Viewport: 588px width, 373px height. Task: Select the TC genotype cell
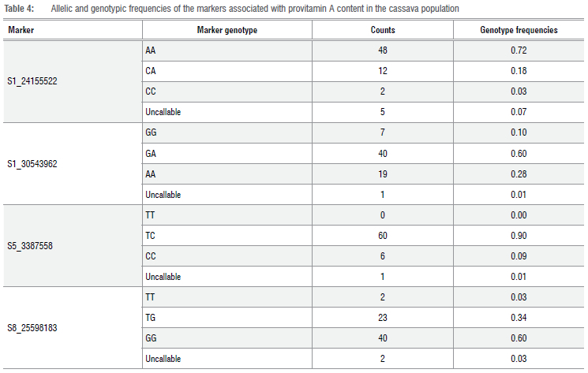pos(150,236)
